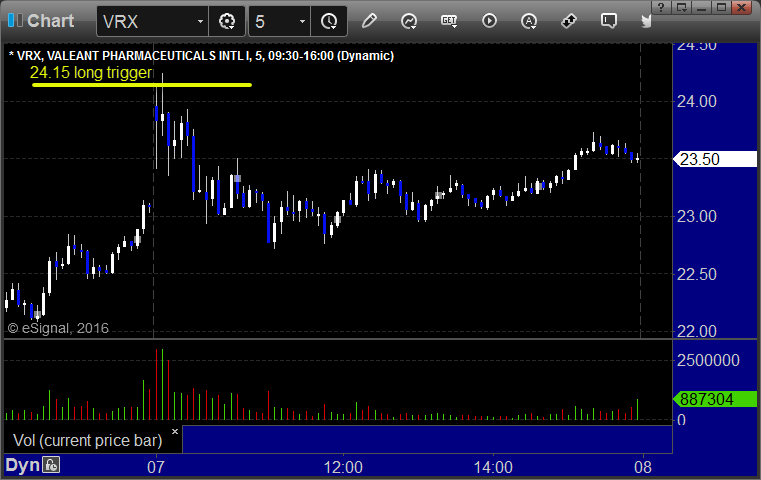The width and height of the screenshot is (761, 480).
Task: Click the trading ticket arrows icon
Action: (568, 21)
